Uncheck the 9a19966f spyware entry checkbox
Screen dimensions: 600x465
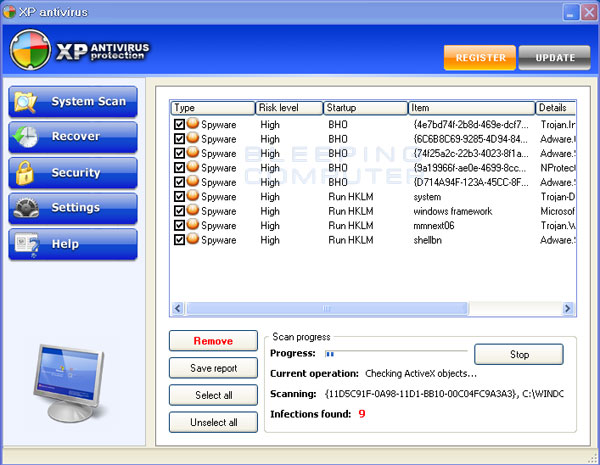coord(179,168)
